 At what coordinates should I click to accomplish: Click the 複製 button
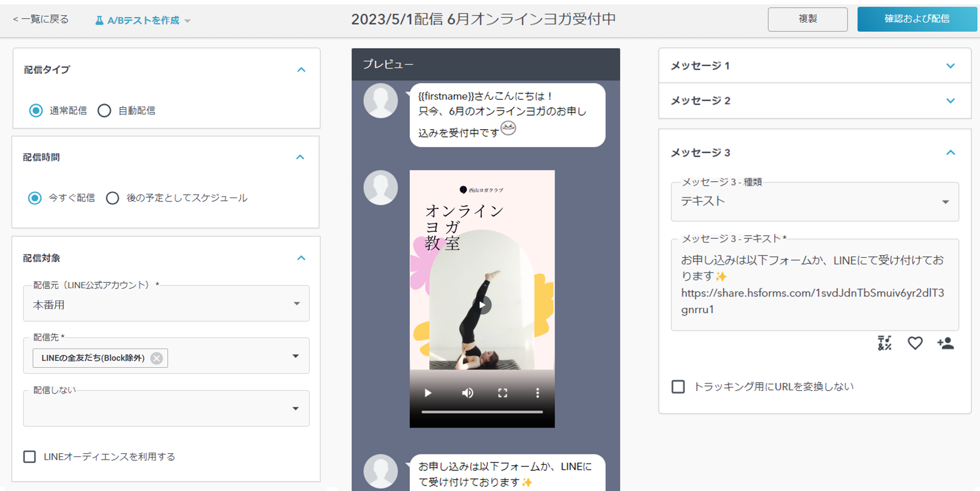[x=807, y=19]
